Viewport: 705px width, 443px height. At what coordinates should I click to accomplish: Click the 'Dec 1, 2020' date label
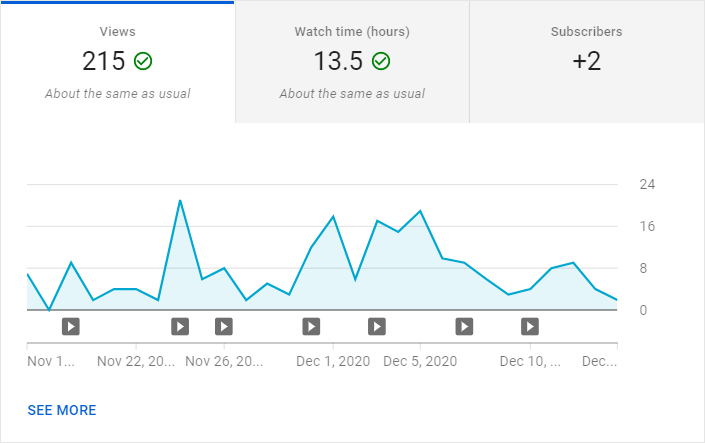tap(333, 361)
